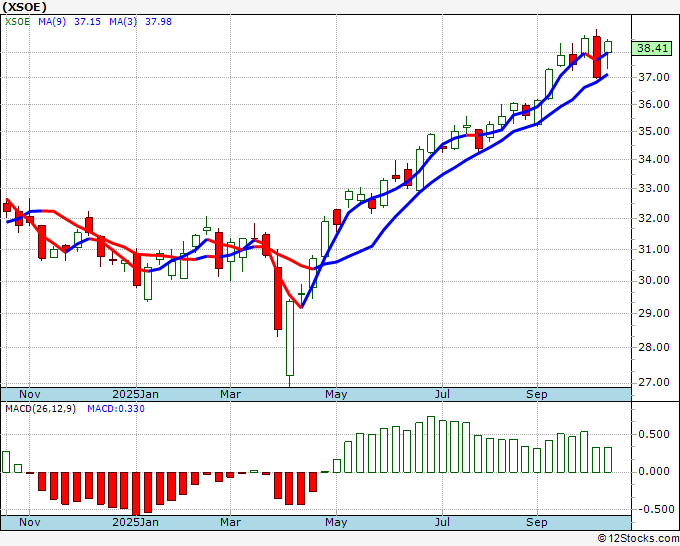
Task: Click the 28.00 price axis label
Action: pyautogui.click(x=654, y=347)
